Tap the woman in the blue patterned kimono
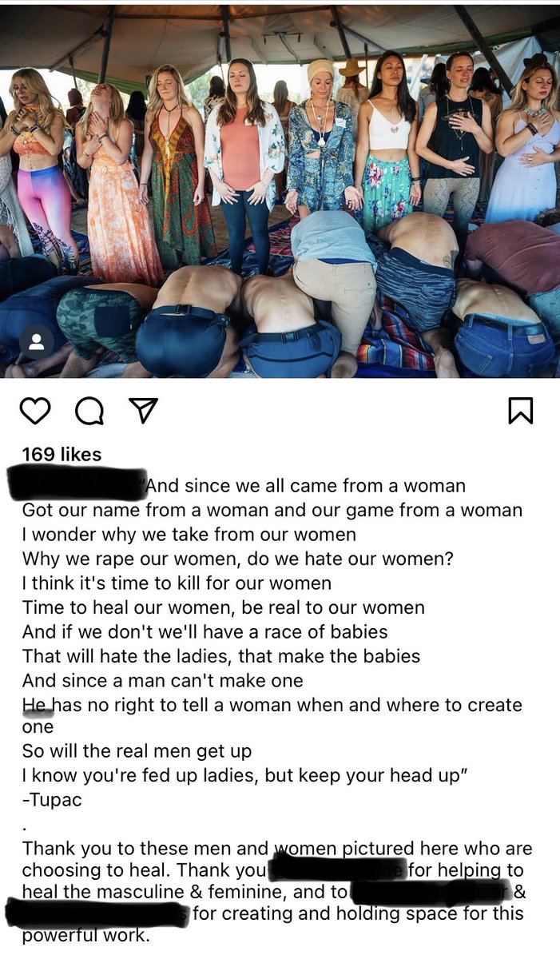Viewport: 560px width, 959px height. tap(321, 140)
